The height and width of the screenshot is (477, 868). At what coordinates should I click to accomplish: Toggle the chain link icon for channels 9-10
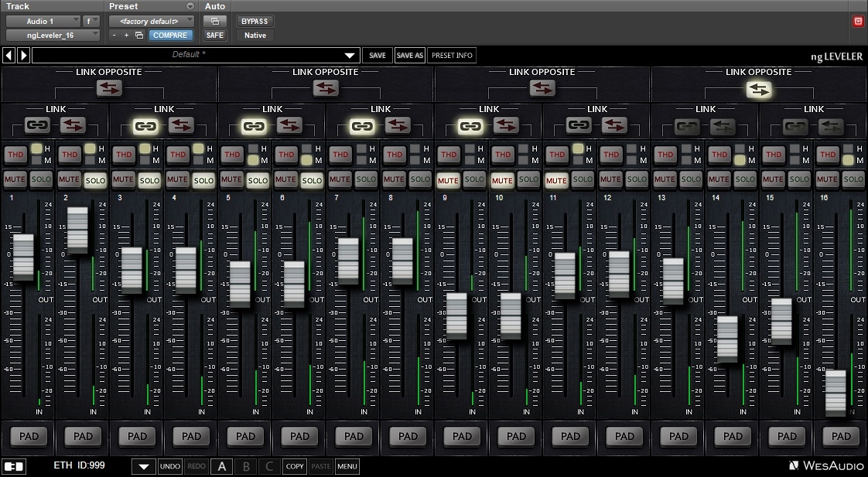(470, 125)
